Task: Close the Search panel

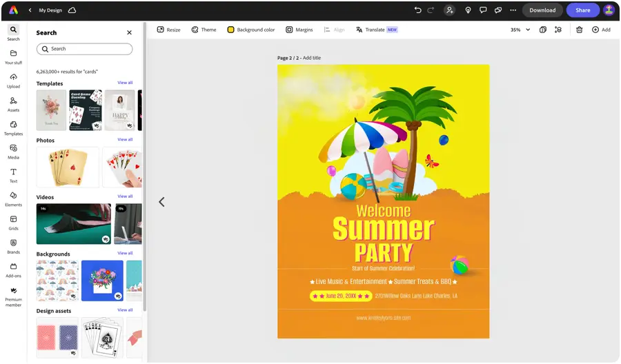Action: pos(129,32)
